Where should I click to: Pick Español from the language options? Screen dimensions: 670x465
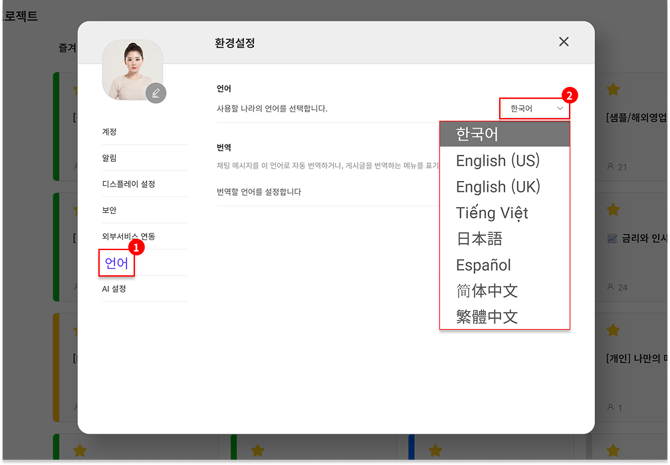[x=483, y=265]
